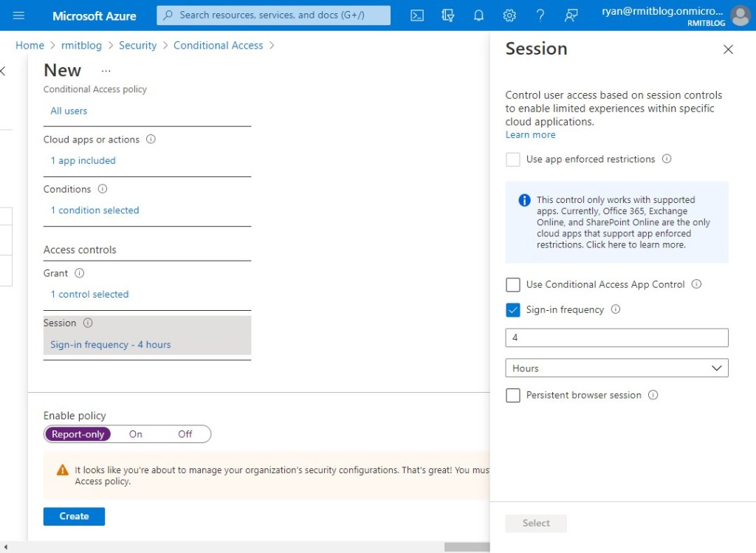Click the Select button in Session panel
The image size is (756, 553).
536,523
